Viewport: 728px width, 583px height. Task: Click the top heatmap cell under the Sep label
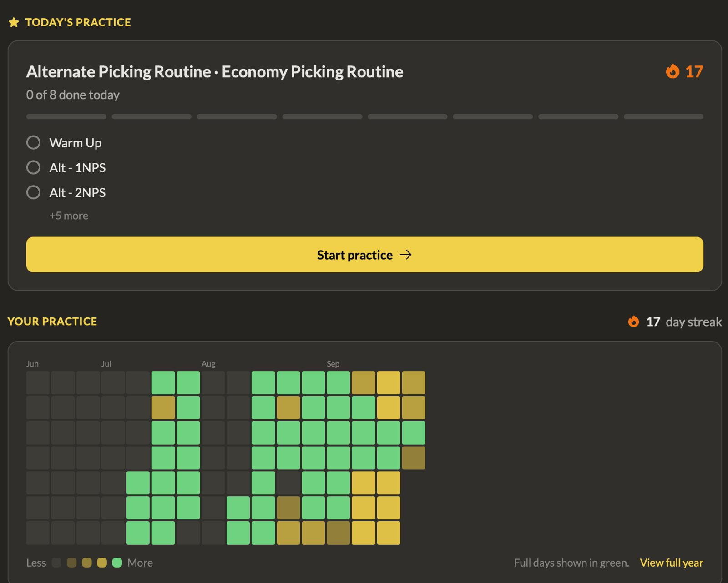pos(338,383)
